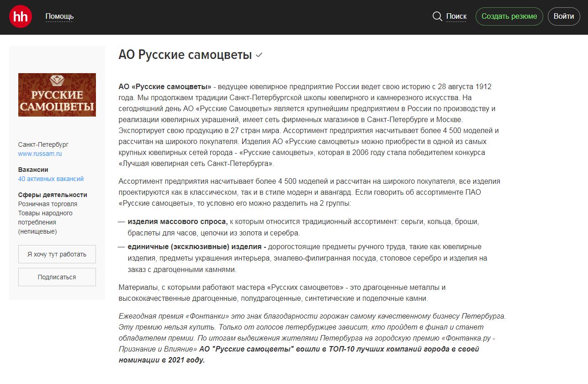Image resolution: width=588 pixels, height=384 pixels.
Task: Click the Розничная торговля text
Action: (x=48, y=204)
